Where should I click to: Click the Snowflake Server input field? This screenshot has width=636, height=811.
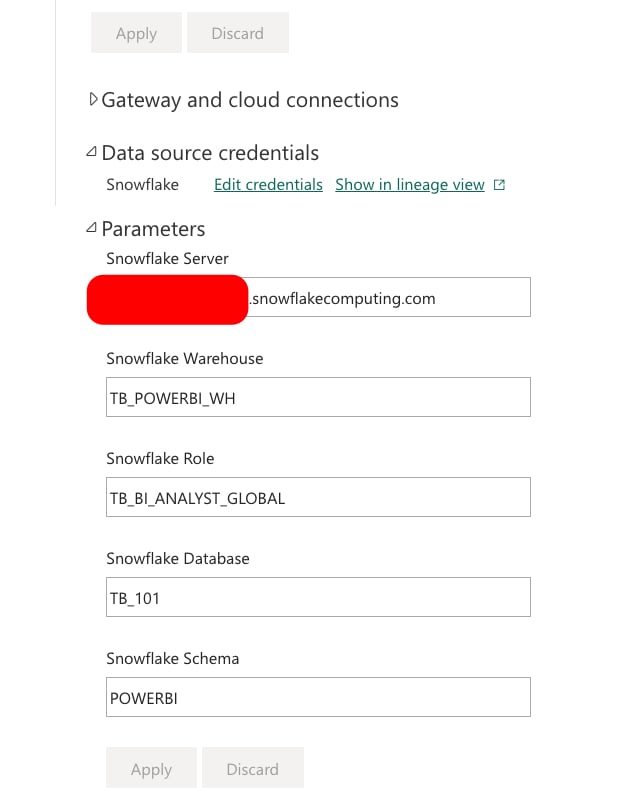coord(400,297)
